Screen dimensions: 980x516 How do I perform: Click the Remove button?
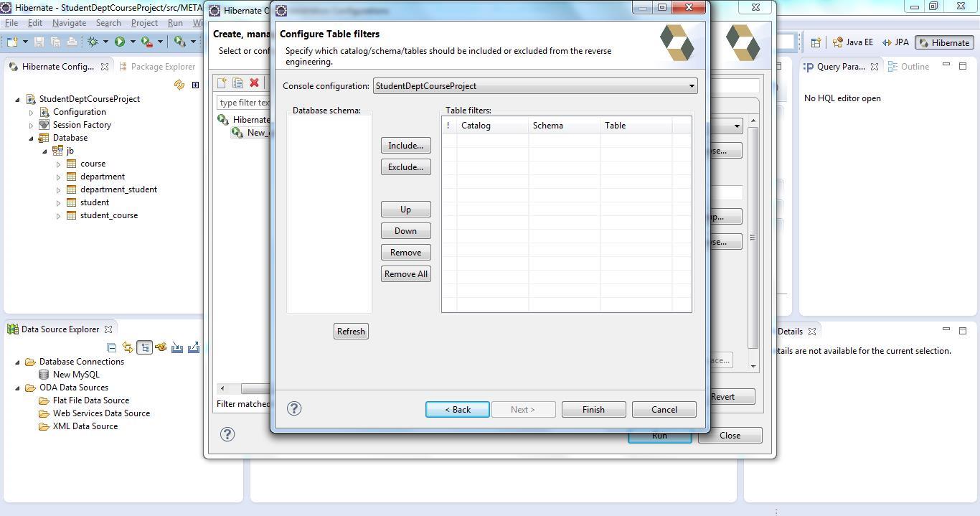405,253
